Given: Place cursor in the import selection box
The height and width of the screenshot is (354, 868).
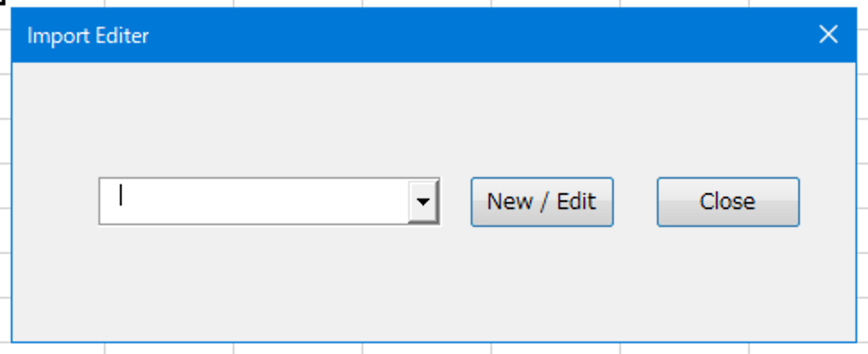Looking at the screenshot, I should [254, 201].
